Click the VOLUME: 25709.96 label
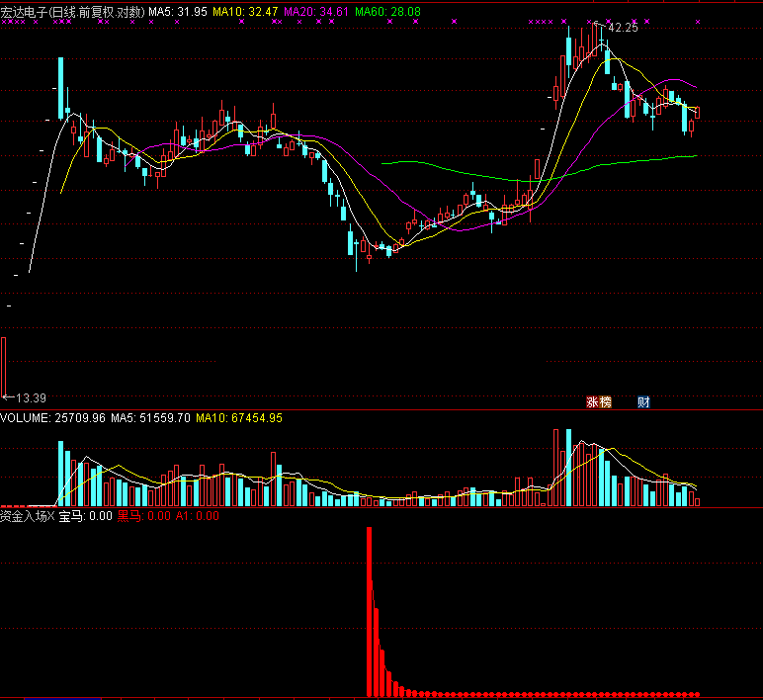This screenshot has height=700, width=763. 52,418
